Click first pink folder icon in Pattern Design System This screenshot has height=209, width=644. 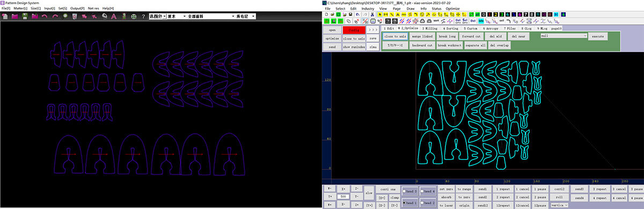point(15,16)
